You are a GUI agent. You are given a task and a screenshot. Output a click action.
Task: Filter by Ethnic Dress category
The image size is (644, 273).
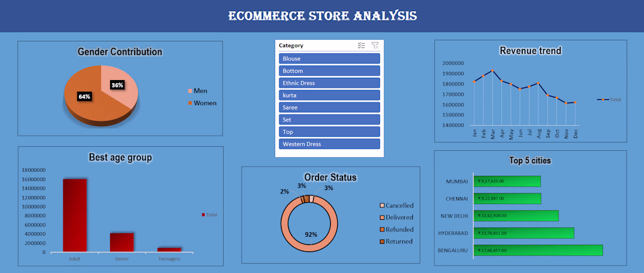coord(330,83)
